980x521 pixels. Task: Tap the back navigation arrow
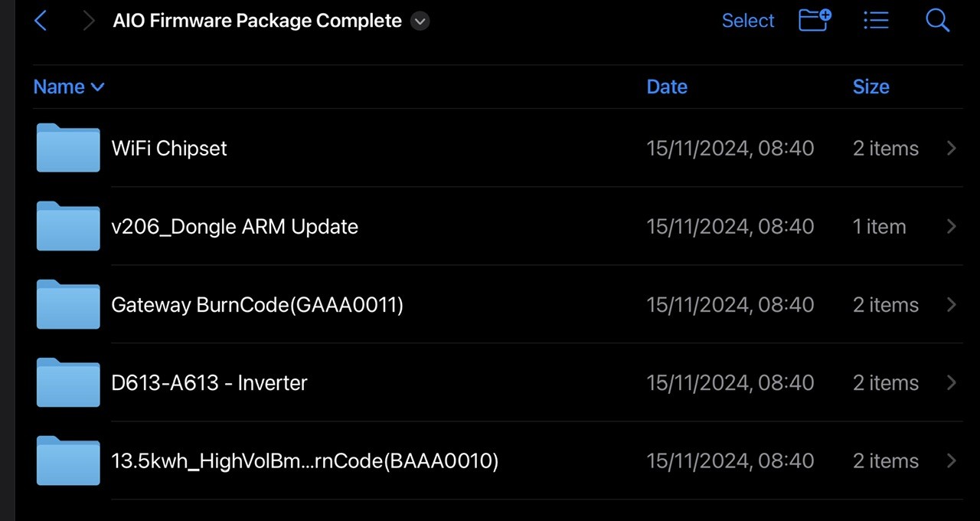click(x=41, y=21)
